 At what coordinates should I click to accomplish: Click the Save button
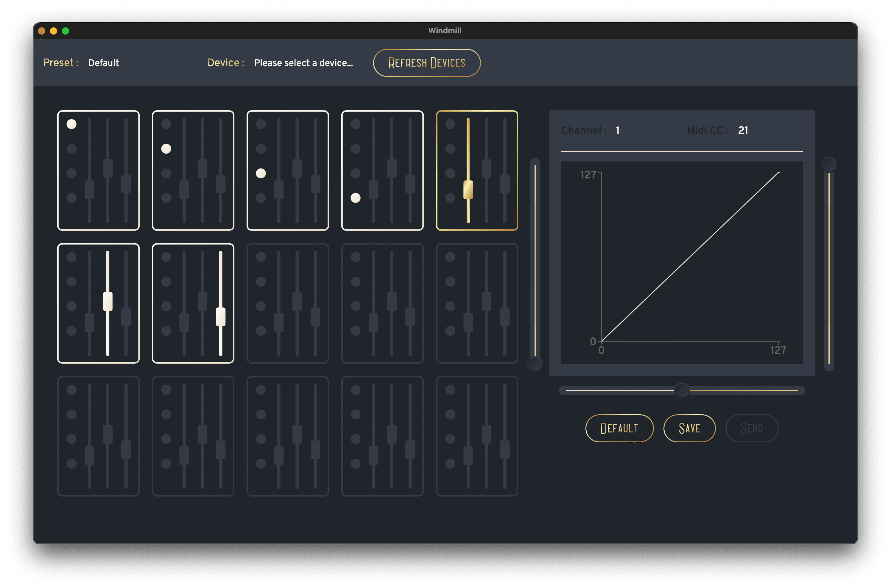(x=689, y=428)
